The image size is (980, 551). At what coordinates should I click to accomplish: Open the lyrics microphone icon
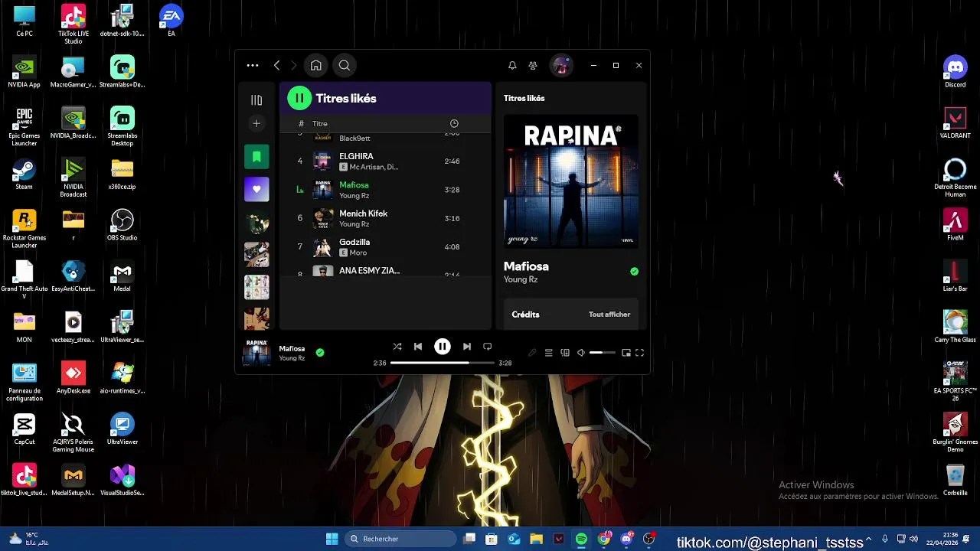(532, 353)
